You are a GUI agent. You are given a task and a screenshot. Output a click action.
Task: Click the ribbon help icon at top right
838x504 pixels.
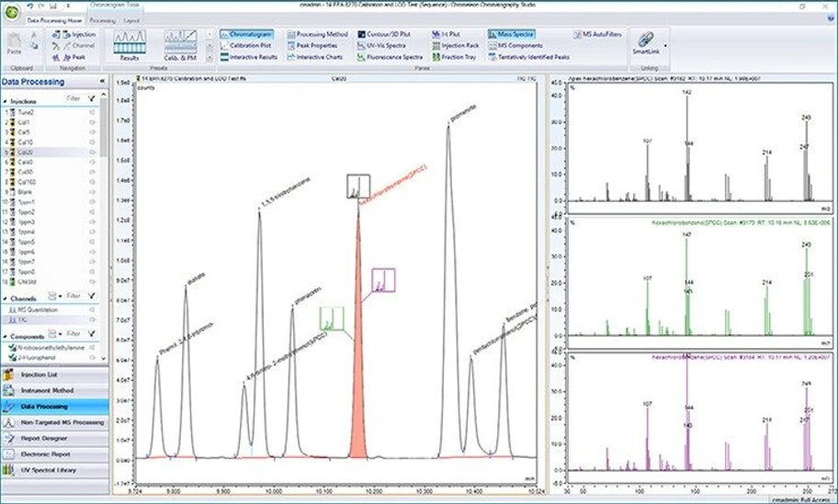(x=830, y=20)
